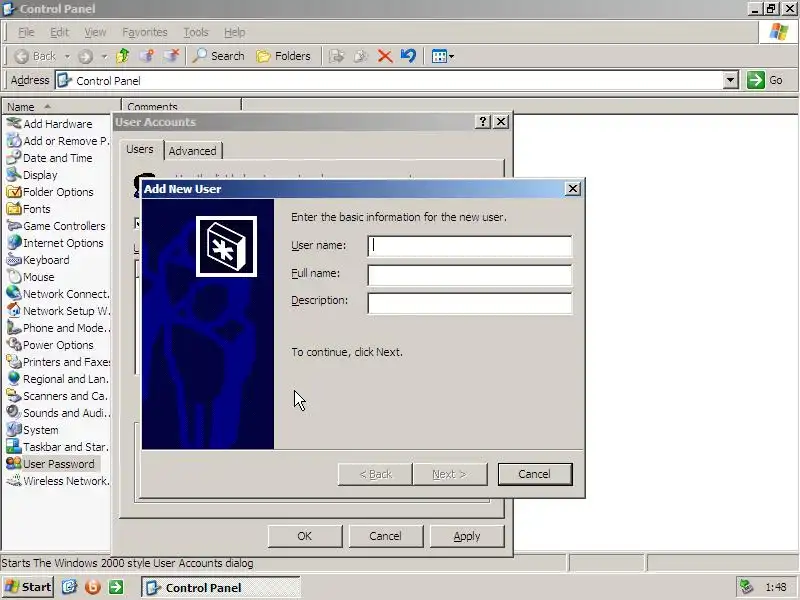Select Users tab in User Accounts
This screenshot has height=600, width=800.
click(140, 149)
